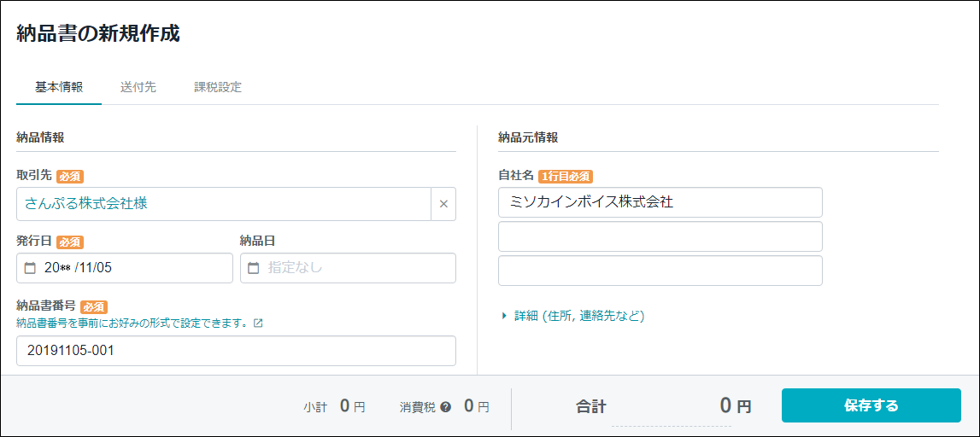The height and width of the screenshot is (437, 980).
Task: Click the question mark help icon beside 消費税
Action: point(446,407)
